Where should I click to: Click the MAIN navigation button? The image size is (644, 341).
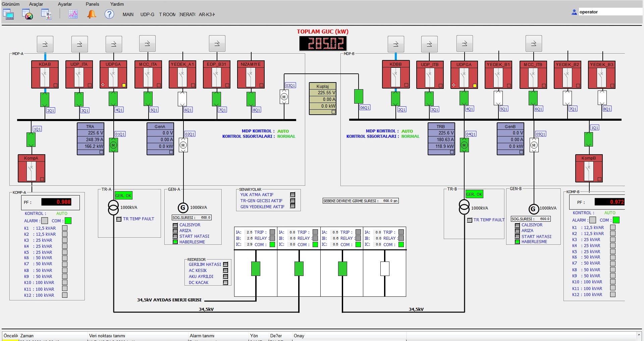pyautogui.click(x=128, y=14)
